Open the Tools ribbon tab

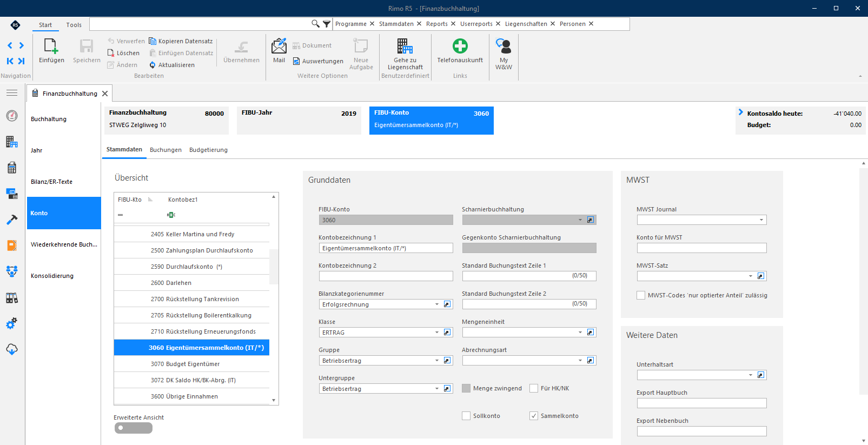click(74, 25)
